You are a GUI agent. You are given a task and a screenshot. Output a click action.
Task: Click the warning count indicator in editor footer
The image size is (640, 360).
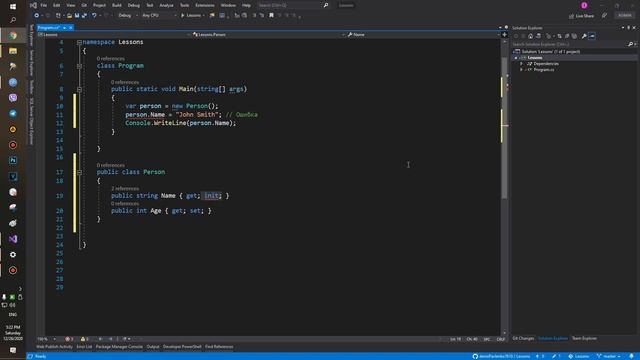[84, 339]
